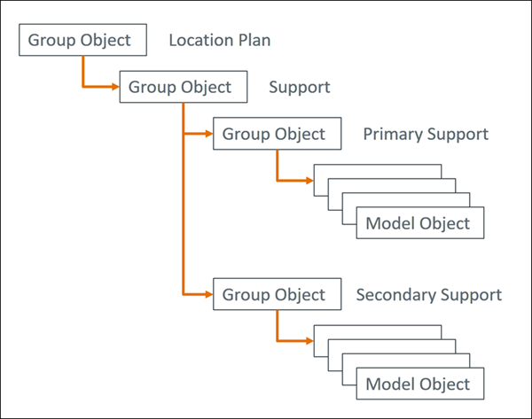Click the Model Object box under Primary Support

[x=419, y=223]
